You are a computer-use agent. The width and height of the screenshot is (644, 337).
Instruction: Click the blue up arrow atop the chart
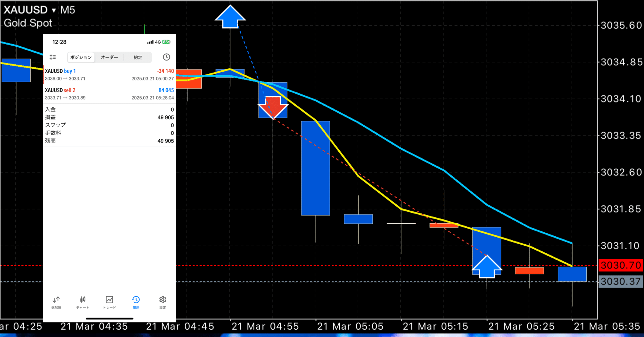pos(230,16)
